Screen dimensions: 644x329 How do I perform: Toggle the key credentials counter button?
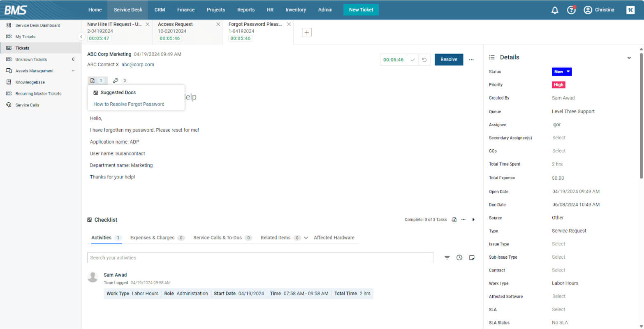120,81
